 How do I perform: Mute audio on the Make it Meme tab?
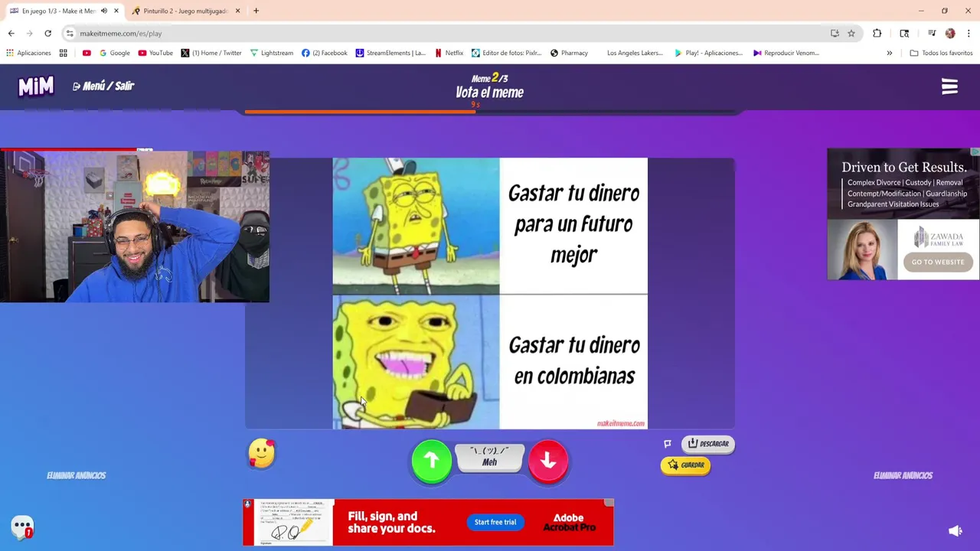(x=104, y=11)
